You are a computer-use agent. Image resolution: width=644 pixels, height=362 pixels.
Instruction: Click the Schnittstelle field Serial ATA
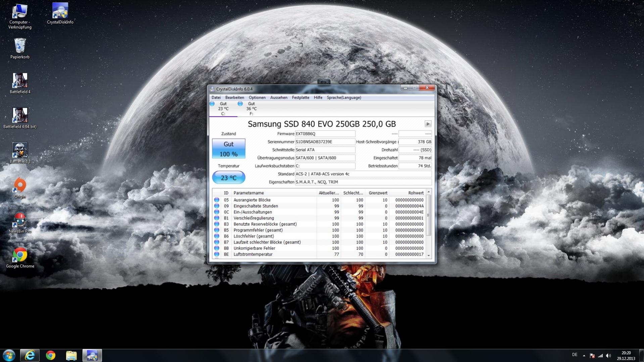(x=325, y=150)
